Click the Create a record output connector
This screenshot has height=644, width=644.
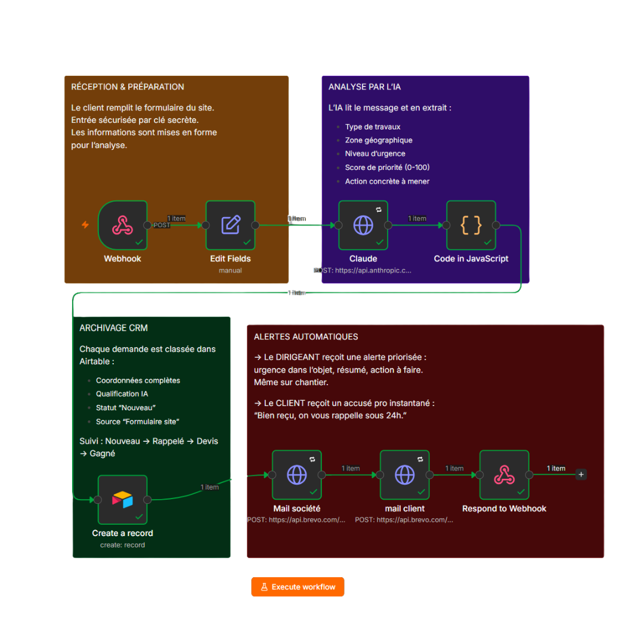click(147, 500)
